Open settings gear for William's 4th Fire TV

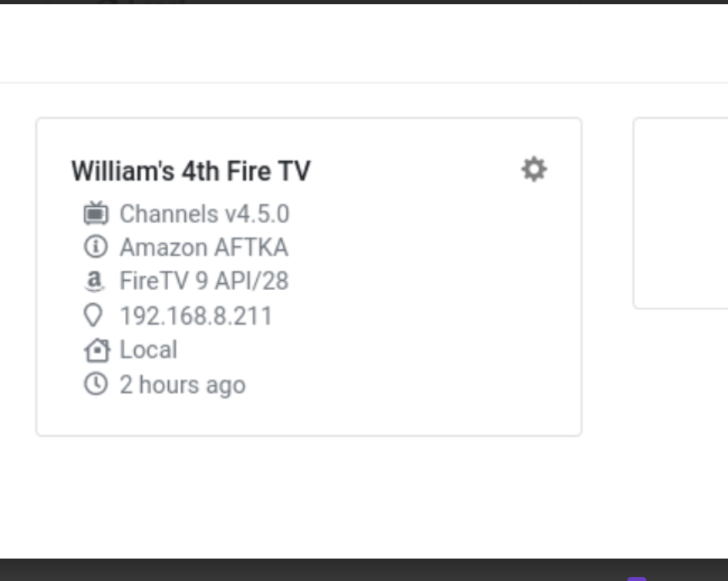click(x=534, y=169)
